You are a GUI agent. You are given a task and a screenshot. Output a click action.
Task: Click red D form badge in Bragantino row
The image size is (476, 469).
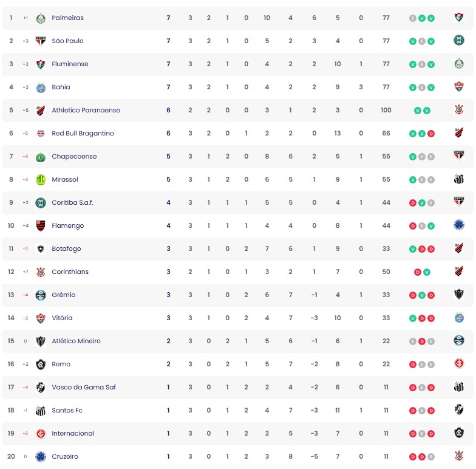[431, 134]
